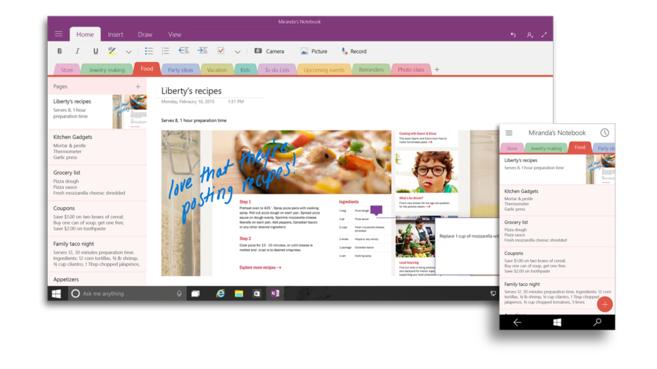Open the Photo class section tab
The width and height of the screenshot is (657, 369).
point(411,70)
